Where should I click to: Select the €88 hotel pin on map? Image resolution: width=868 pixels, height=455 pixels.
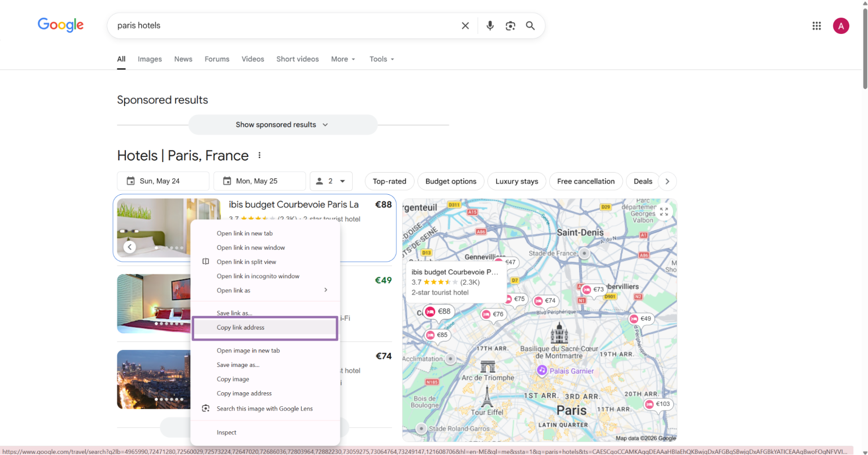pos(439,311)
